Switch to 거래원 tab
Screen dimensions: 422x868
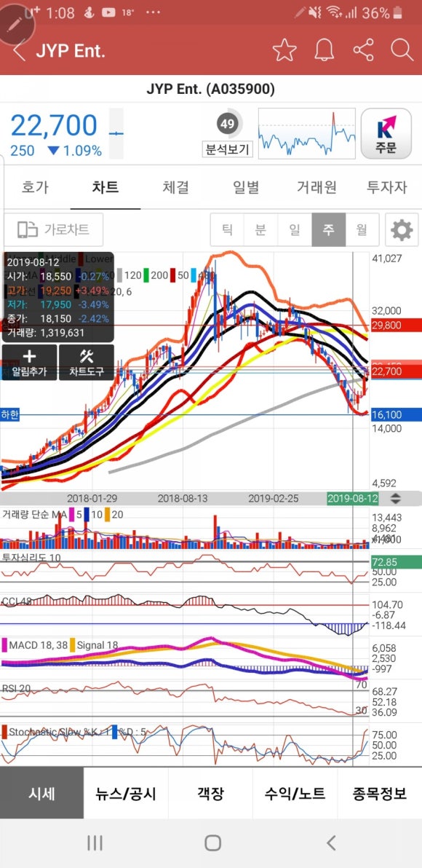pos(316,187)
